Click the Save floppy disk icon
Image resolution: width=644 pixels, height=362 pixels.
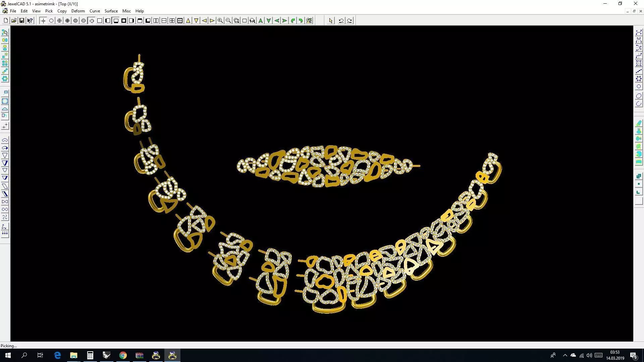click(x=22, y=21)
